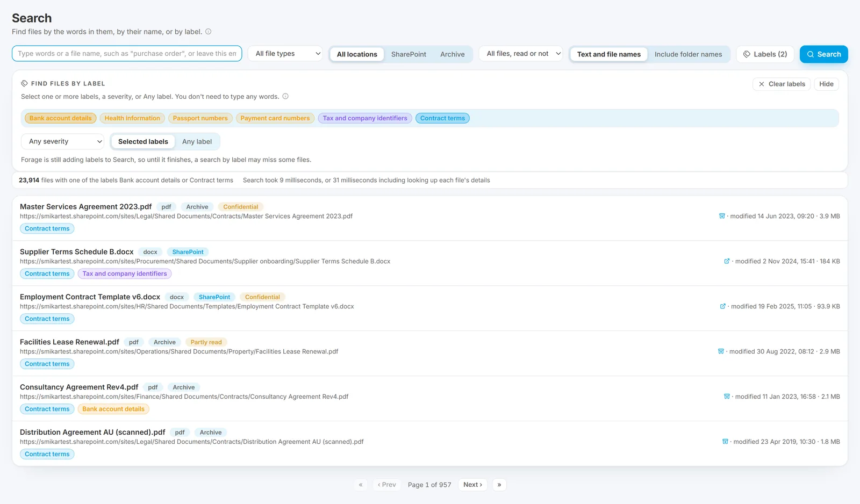Hide the find files by label panel

tap(826, 84)
